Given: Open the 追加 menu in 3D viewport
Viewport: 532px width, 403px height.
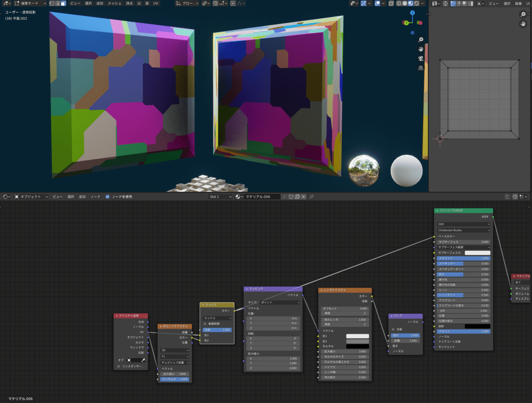Looking at the screenshot, I should click(100, 3).
